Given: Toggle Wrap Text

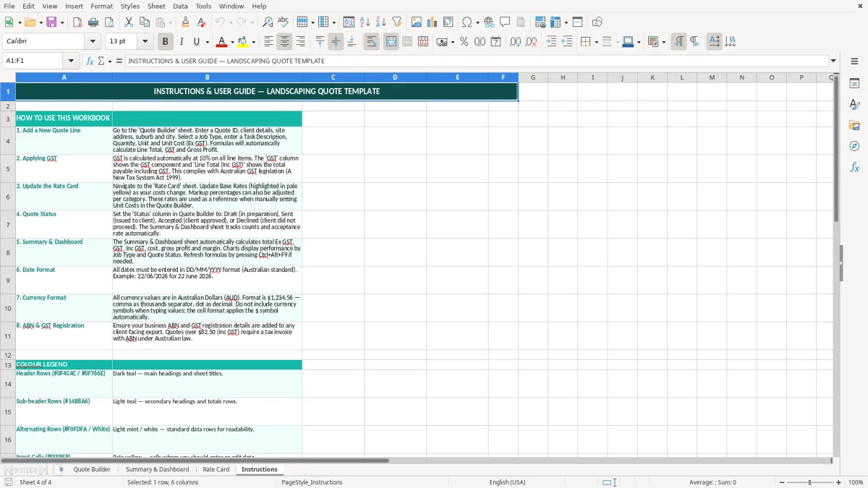Looking at the screenshot, I should 371,42.
